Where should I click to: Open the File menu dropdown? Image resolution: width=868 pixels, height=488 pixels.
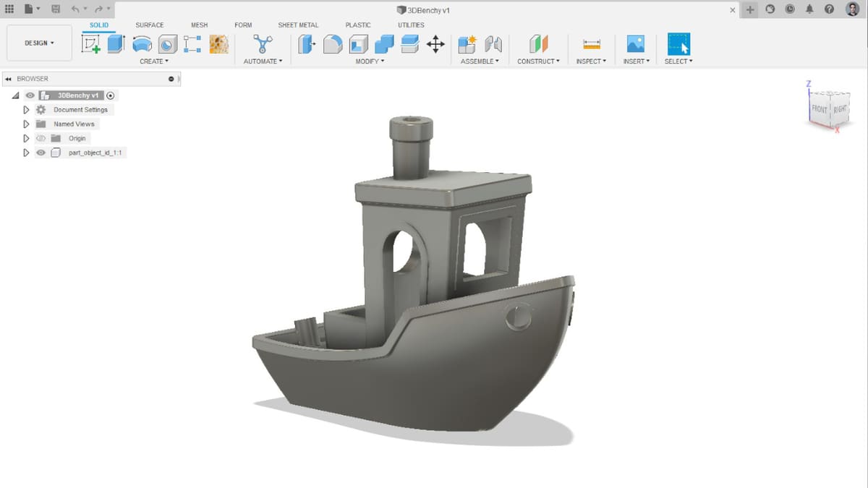pos(32,9)
